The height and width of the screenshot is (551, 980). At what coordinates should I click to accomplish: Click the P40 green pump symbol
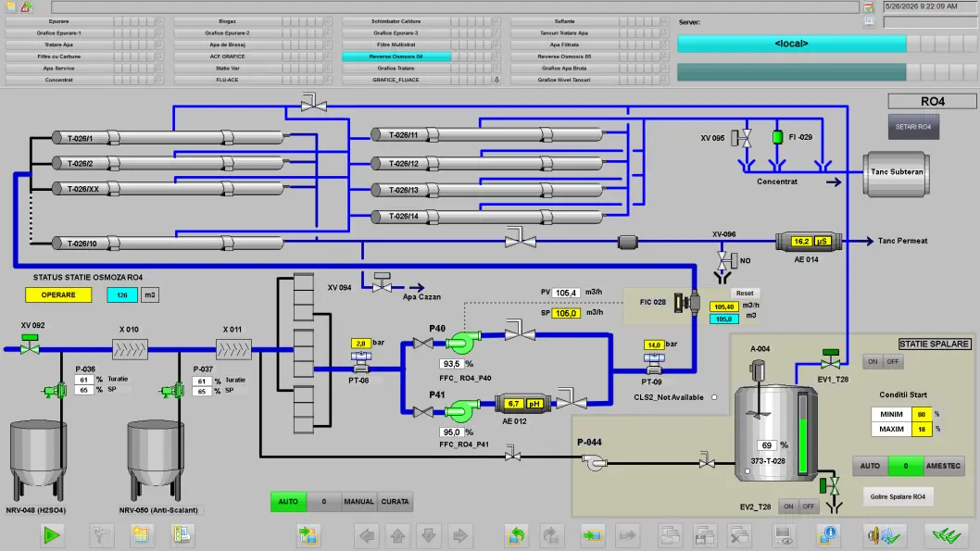point(462,343)
